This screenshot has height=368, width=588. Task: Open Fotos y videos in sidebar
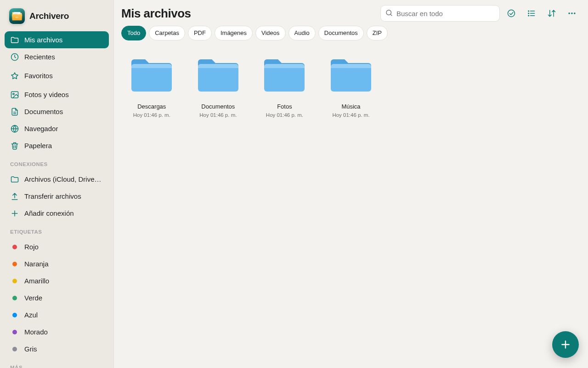[x=57, y=95]
